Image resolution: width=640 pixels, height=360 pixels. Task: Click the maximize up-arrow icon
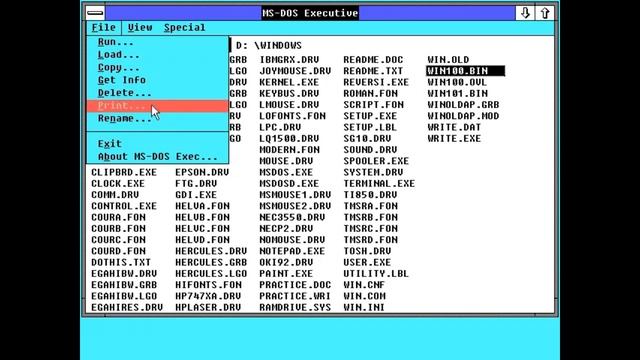coord(545,13)
